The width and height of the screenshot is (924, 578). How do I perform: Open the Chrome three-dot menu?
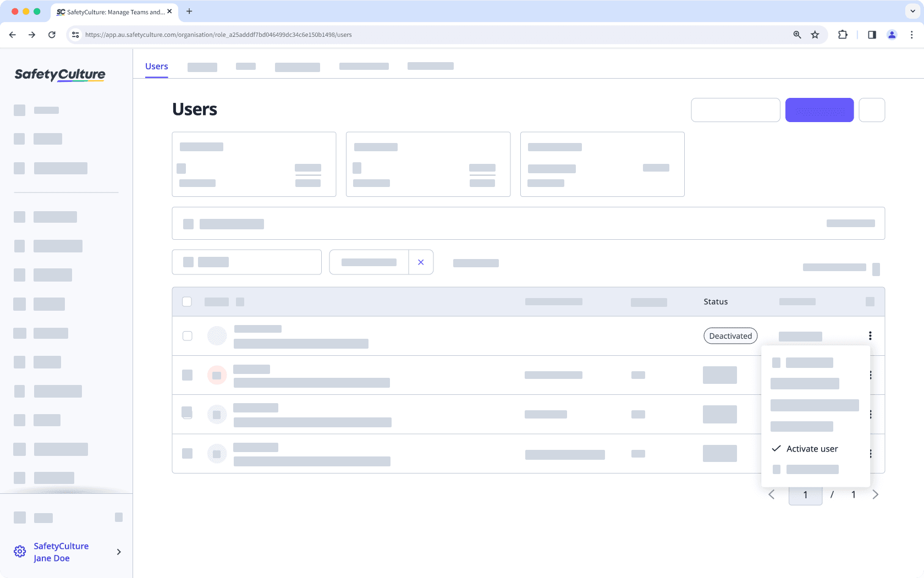tap(911, 34)
